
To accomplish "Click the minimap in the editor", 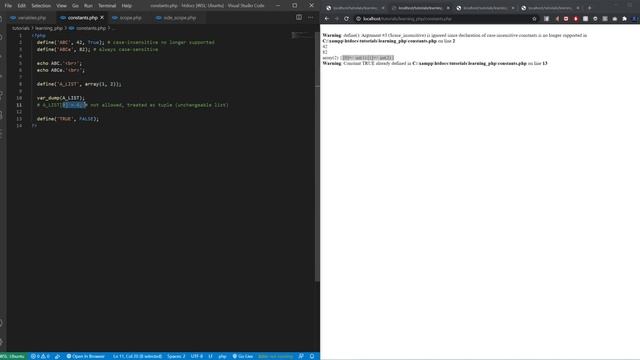I will tap(302, 36).
